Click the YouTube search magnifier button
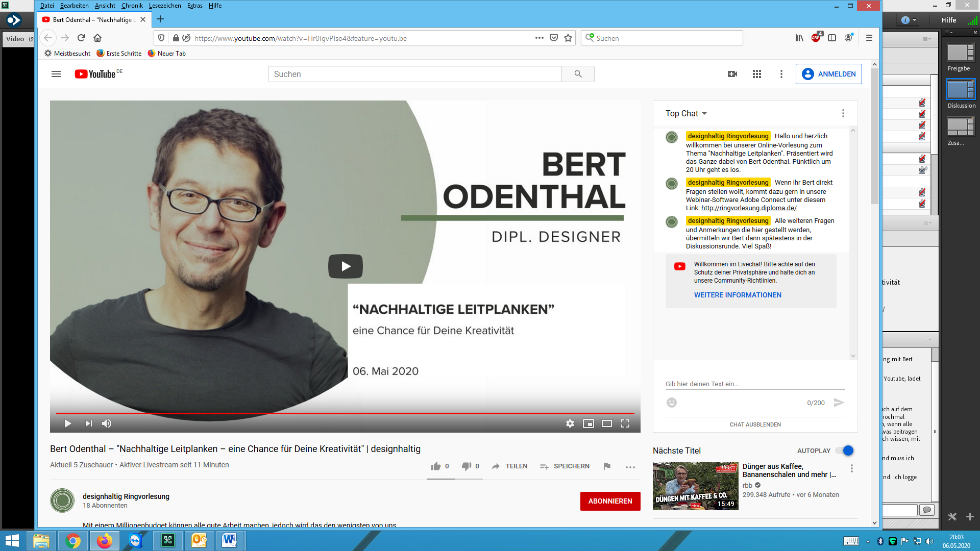The width and height of the screenshot is (980, 551). click(x=578, y=74)
